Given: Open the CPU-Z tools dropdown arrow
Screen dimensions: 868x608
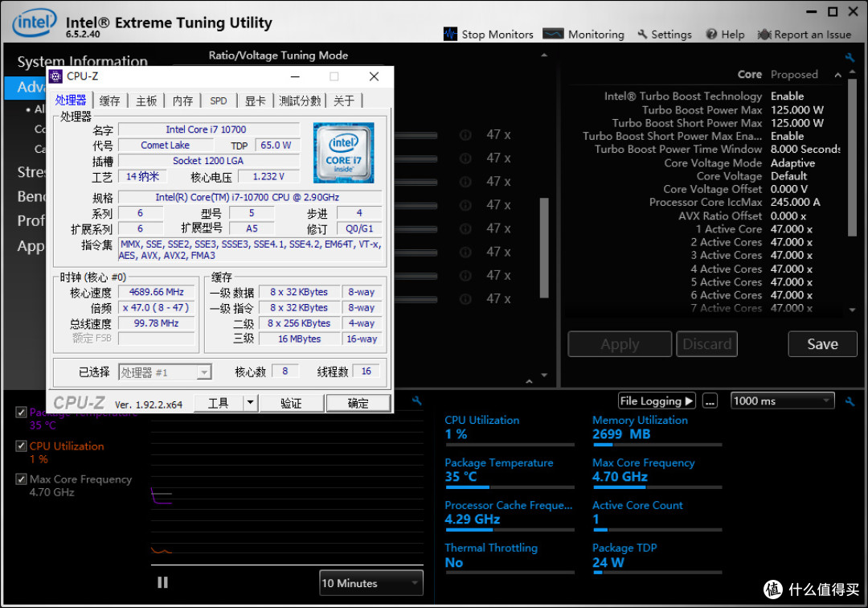Looking at the screenshot, I should [x=250, y=403].
